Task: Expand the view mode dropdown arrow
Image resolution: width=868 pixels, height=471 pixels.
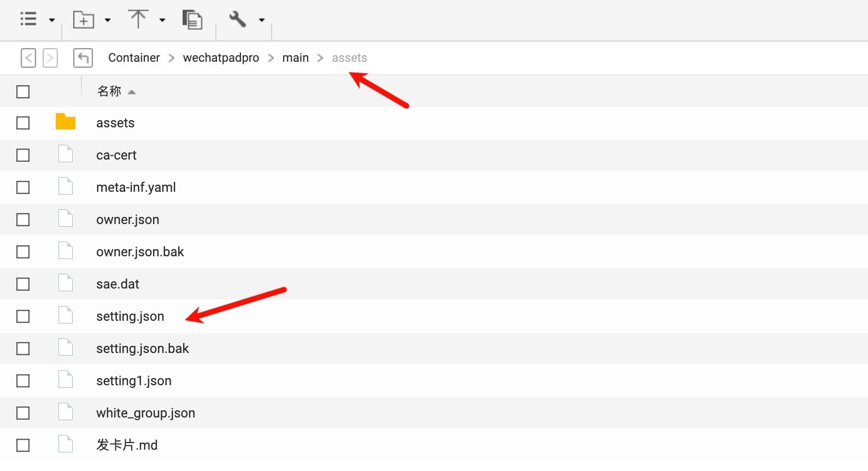Action: pyautogui.click(x=52, y=20)
